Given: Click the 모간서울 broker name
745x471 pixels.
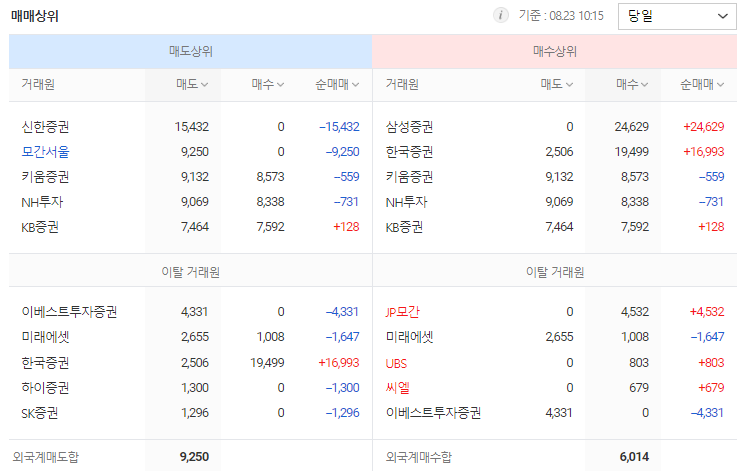Looking at the screenshot, I should pyautogui.click(x=45, y=152).
